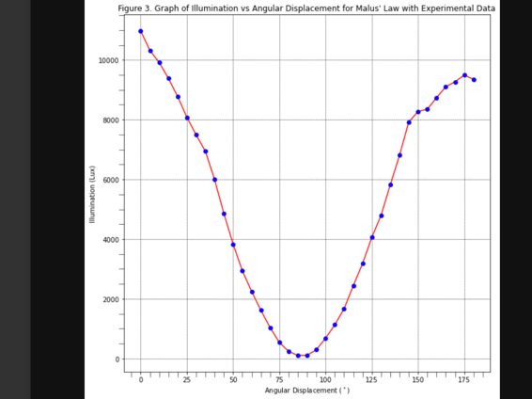The width and height of the screenshot is (532, 399).
Task: Click the y-axis tick label 4000
Action: click(111, 240)
